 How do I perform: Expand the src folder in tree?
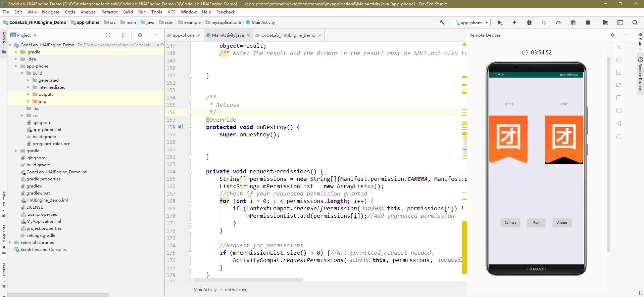pyautogui.click(x=22, y=115)
